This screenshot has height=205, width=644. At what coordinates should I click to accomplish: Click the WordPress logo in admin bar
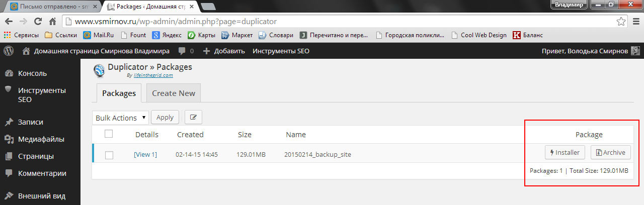(8, 51)
